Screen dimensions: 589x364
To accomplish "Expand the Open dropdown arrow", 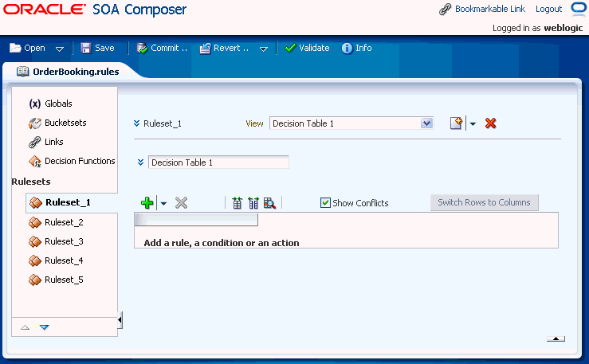I will click(59, 49).
